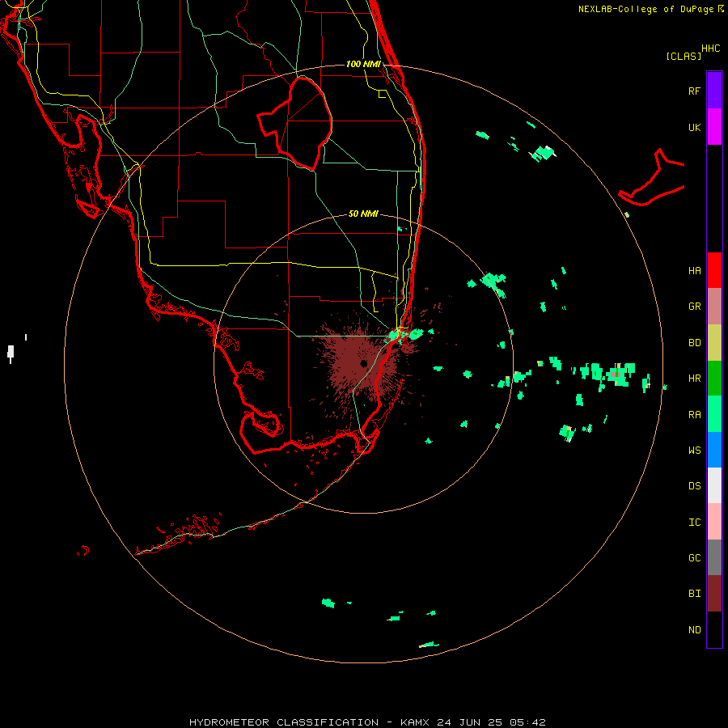The height and width of the screenshot is (728, 728).
Task: Click the Lake Okeechobee outline
Action: pos(294,123)
